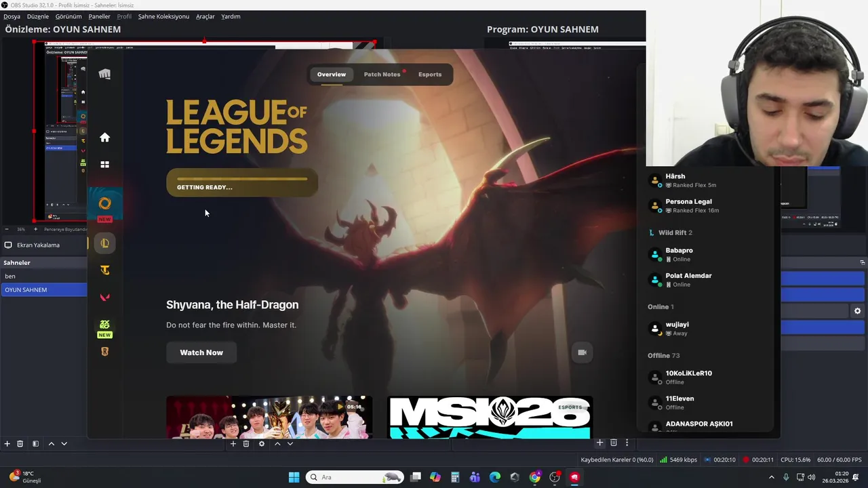Click the video camera icon on the banner
Screen dimensions: 868x488
pos(582,352)
